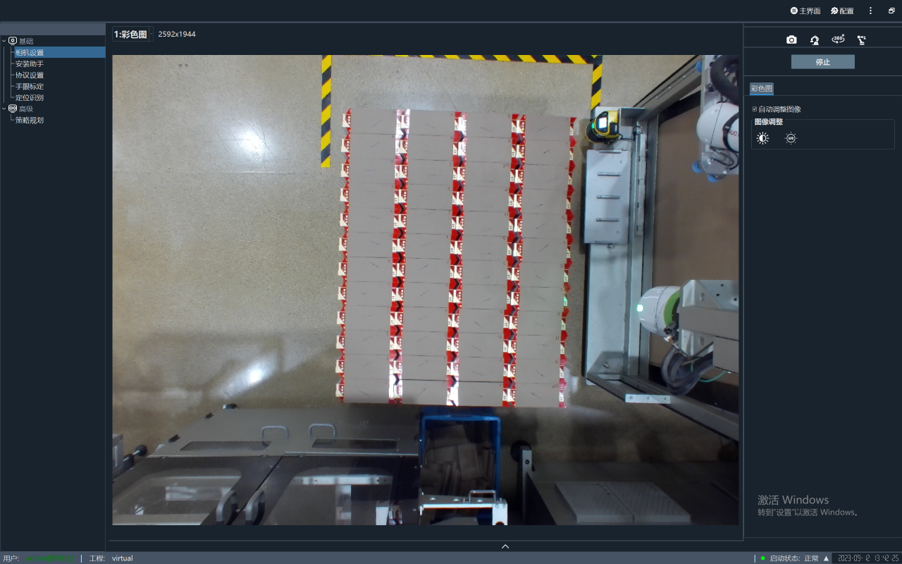Click the 基础 group camera icon

coord(13,41)
